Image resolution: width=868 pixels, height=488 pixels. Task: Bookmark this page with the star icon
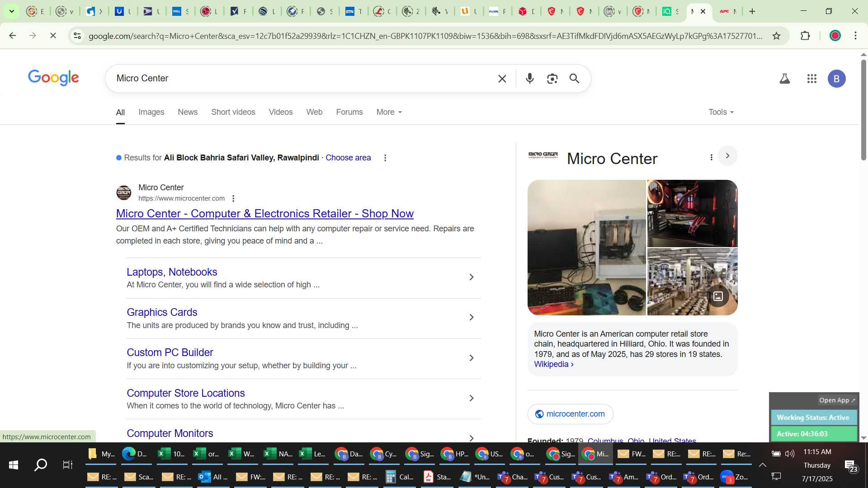(x=776, y=36)
